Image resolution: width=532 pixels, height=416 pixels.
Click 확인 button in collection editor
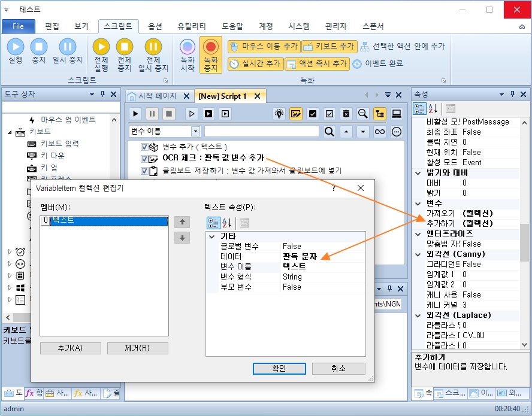pos(279,369)
